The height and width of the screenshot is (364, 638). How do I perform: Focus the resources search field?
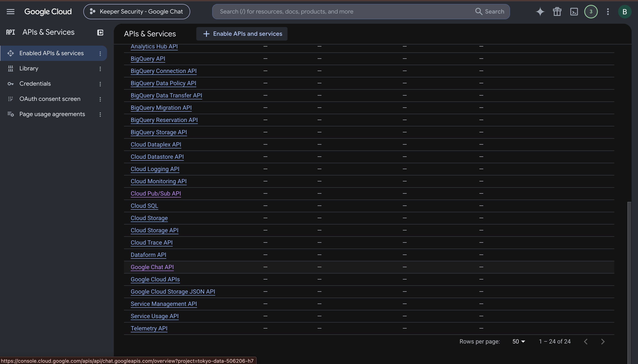tap(345, 11)
